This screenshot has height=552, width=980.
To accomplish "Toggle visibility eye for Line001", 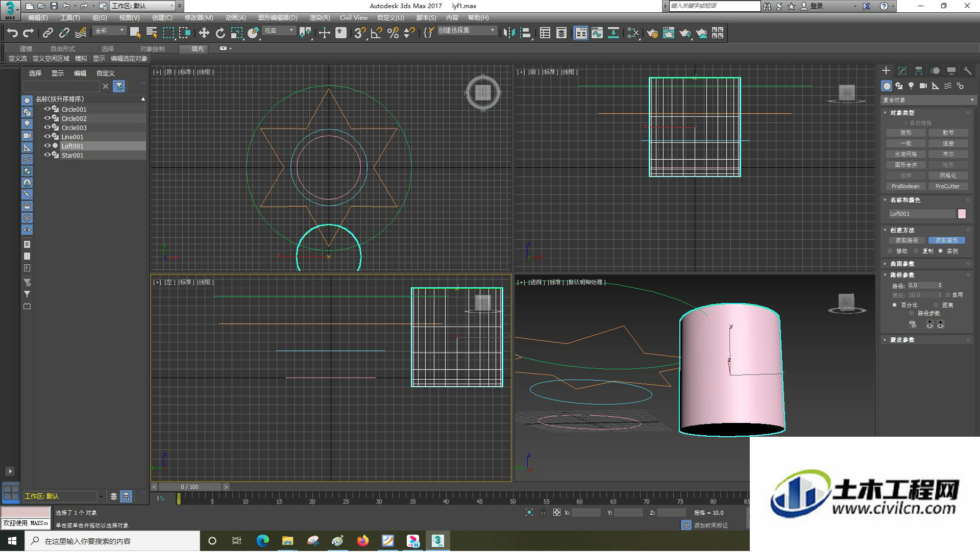I will pyautogui.click(x=47, y=137).
